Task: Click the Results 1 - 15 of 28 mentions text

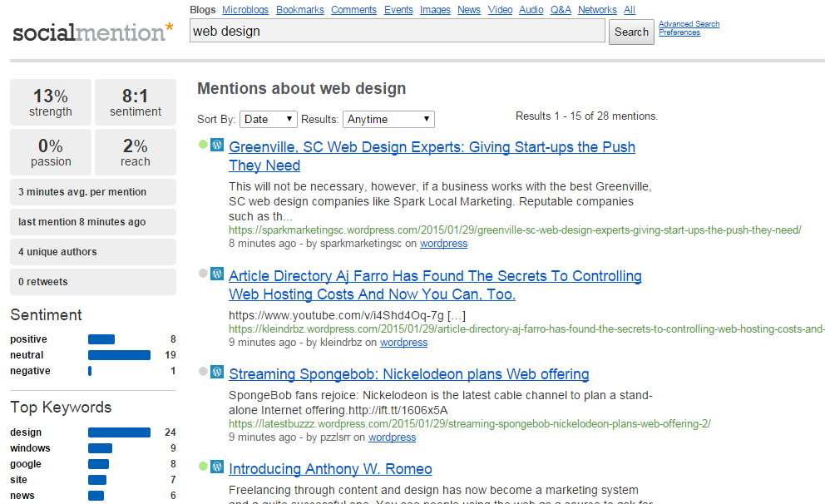Action: click(586, 116)
